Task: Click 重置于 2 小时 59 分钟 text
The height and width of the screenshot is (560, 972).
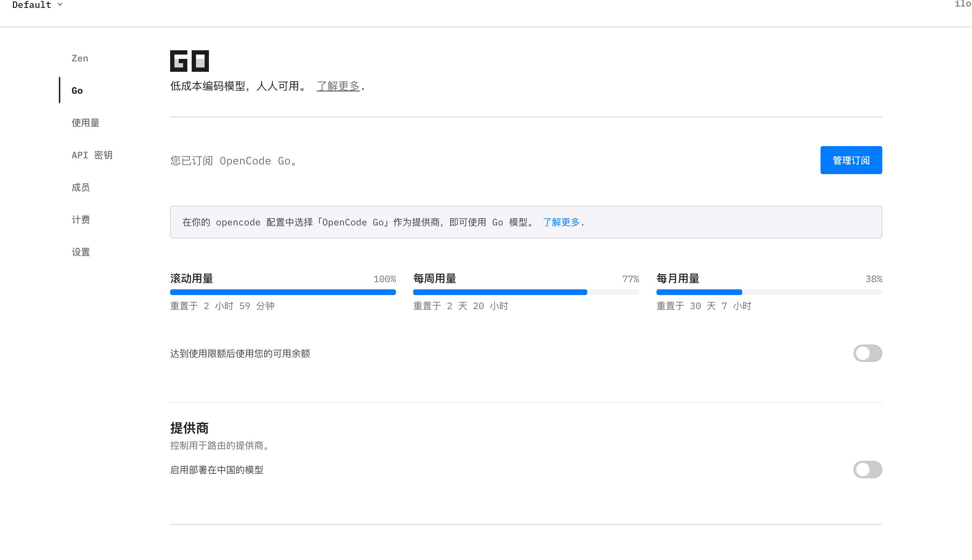Action: pyautogui.click(x=222, y=306)
